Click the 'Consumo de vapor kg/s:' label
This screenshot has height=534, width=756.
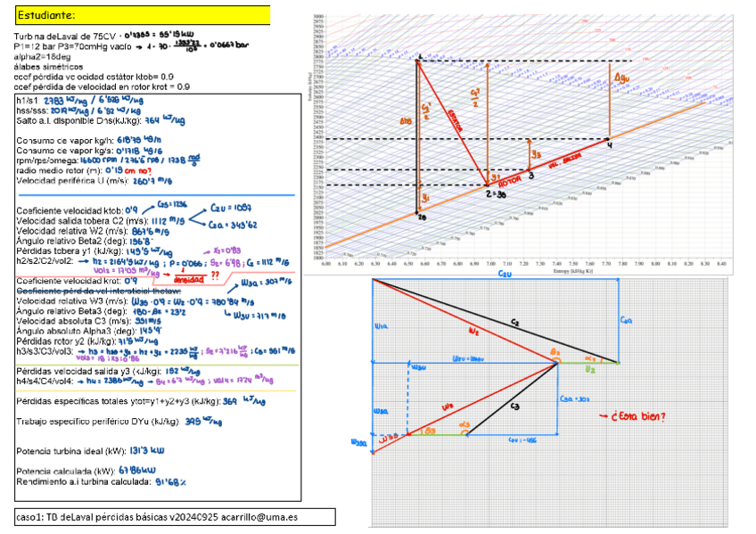coord(65,151)
